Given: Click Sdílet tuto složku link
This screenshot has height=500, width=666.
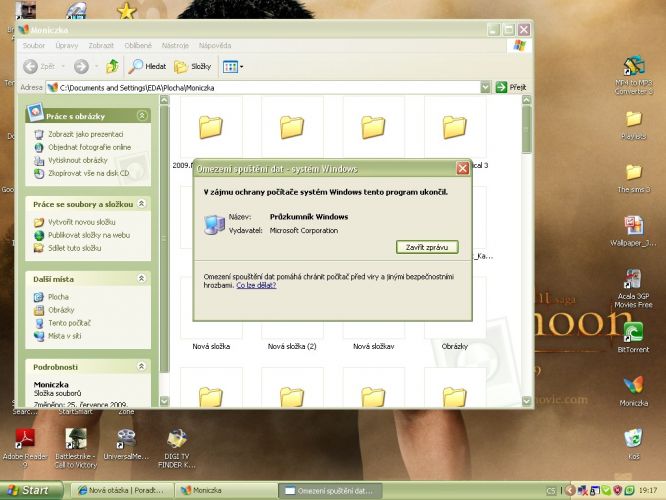Looking at the screenshot, I should coord(74,248).
